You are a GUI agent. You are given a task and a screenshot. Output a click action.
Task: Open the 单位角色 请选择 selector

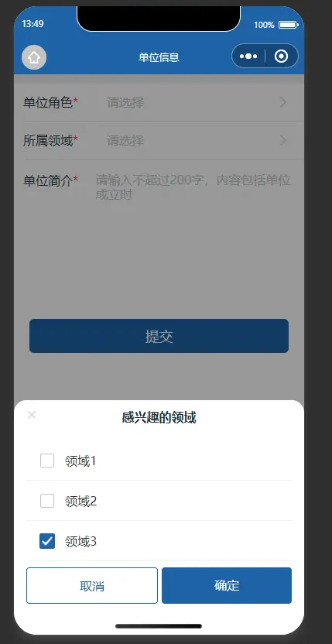tap(125, 103)
